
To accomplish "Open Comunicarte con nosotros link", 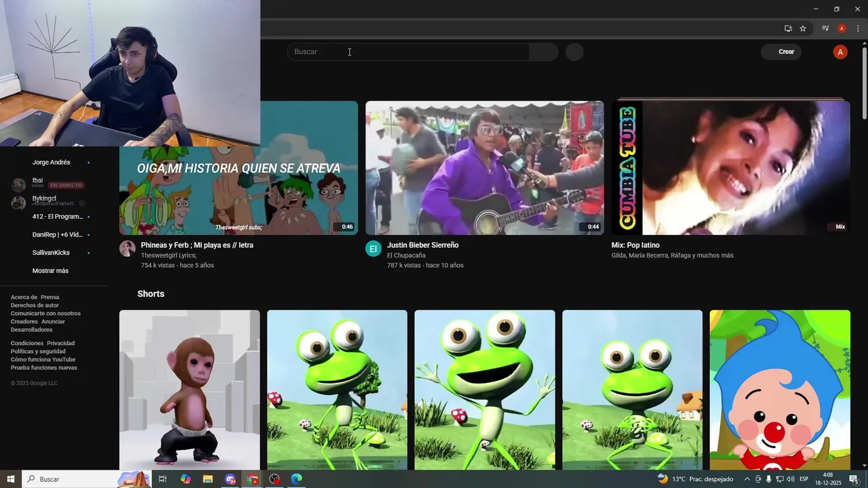I will click(x=45, y=313).
